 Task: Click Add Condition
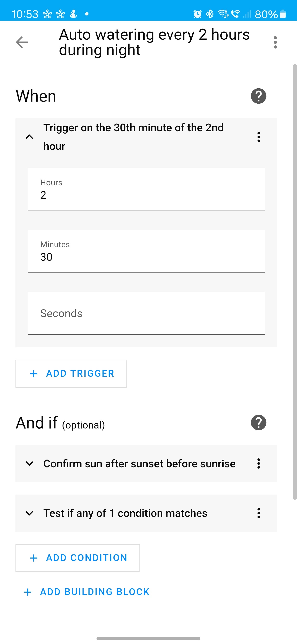pyautogui.click(x=77, y=558)
